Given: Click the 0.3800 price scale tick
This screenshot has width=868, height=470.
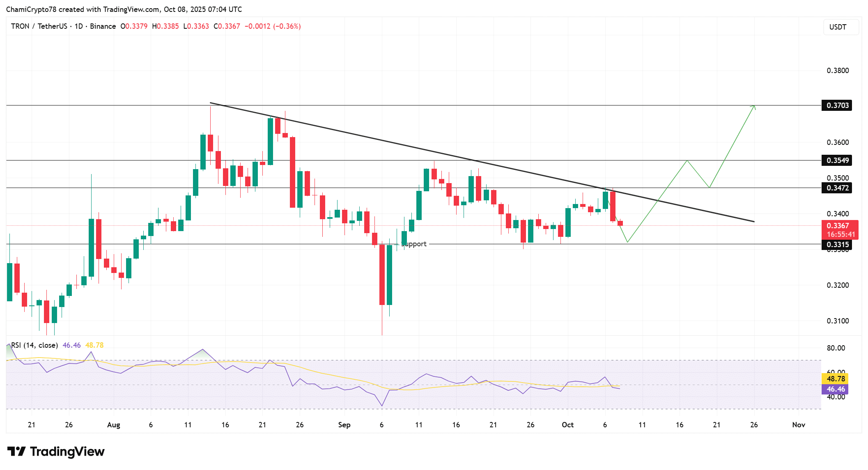Looking at the screenshot, I should point(838,71).
